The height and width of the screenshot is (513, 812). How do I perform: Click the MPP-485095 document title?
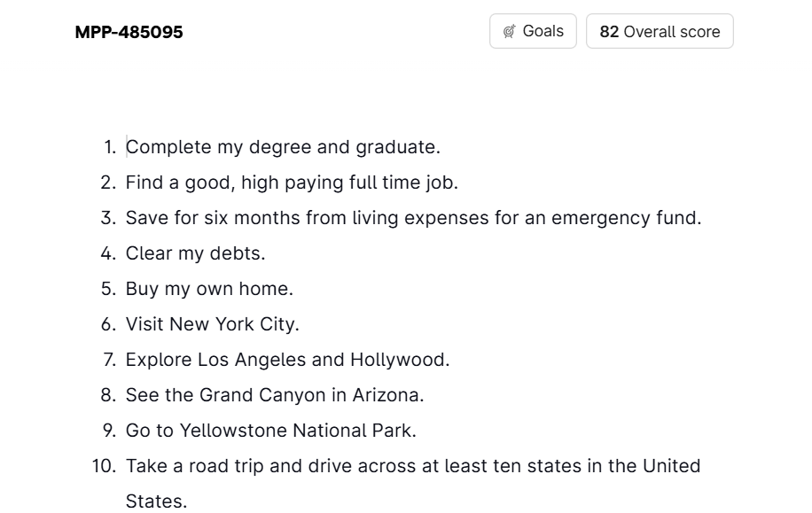click(129, 32)
